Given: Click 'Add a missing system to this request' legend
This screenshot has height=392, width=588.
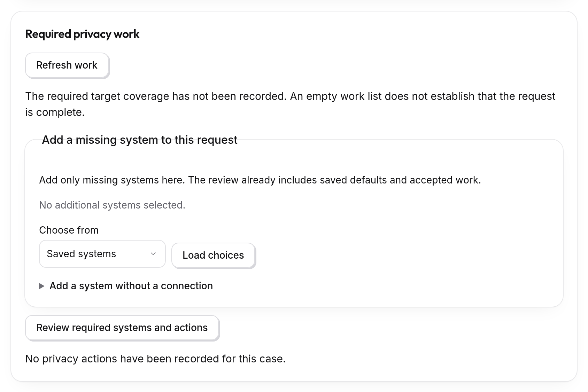Looking at the screenshot, I should tap(140, 140).
